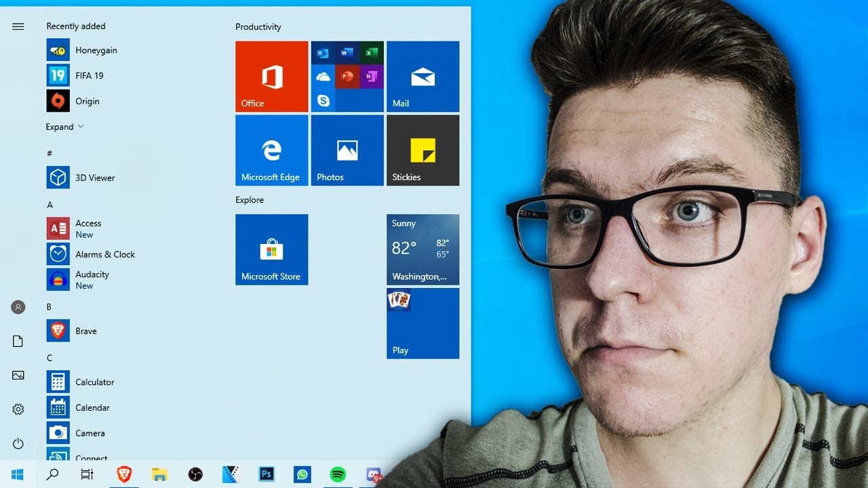Viewport: 868px width, 488px height.
Task: Open Task View on the taskbar
Action: coord(87,474)
